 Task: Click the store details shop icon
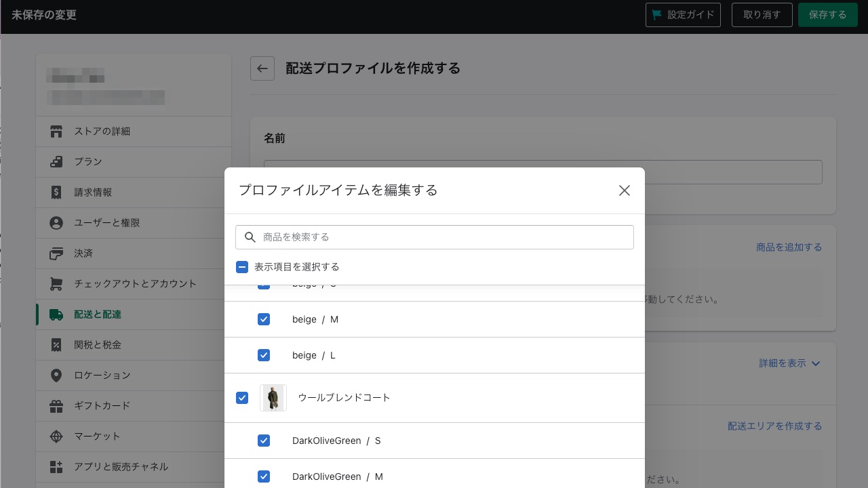coord(56,131)
